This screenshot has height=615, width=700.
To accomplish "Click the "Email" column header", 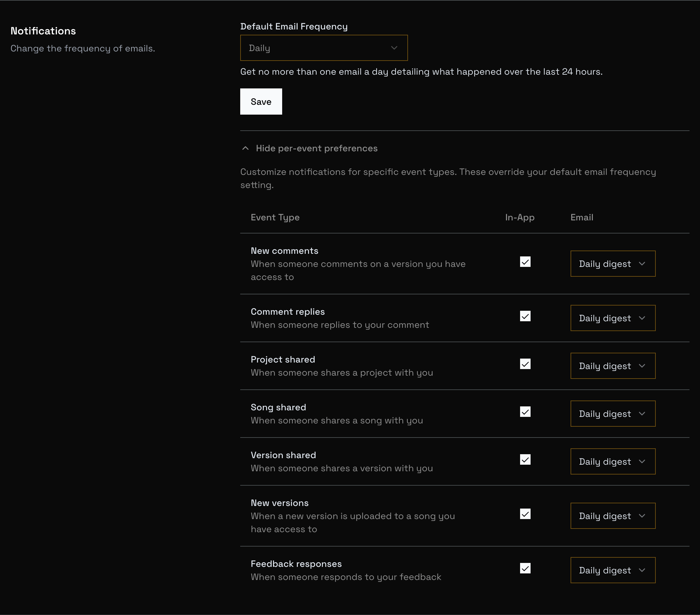I will coord(582,217).
